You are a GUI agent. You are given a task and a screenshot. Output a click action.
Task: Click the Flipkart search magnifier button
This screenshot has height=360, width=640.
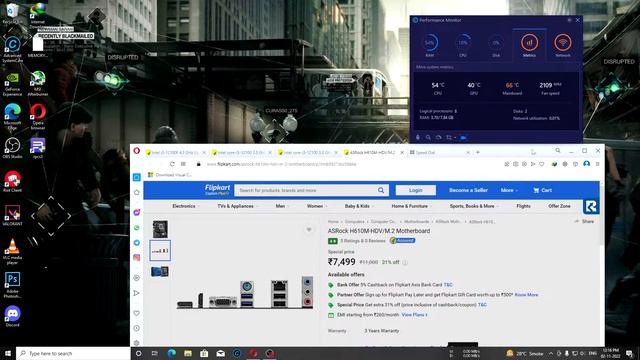point(381,190)
